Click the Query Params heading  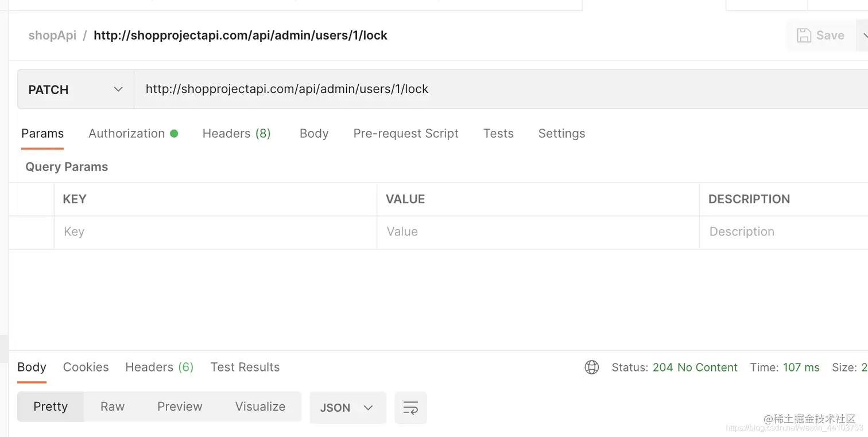pos(67,167)
